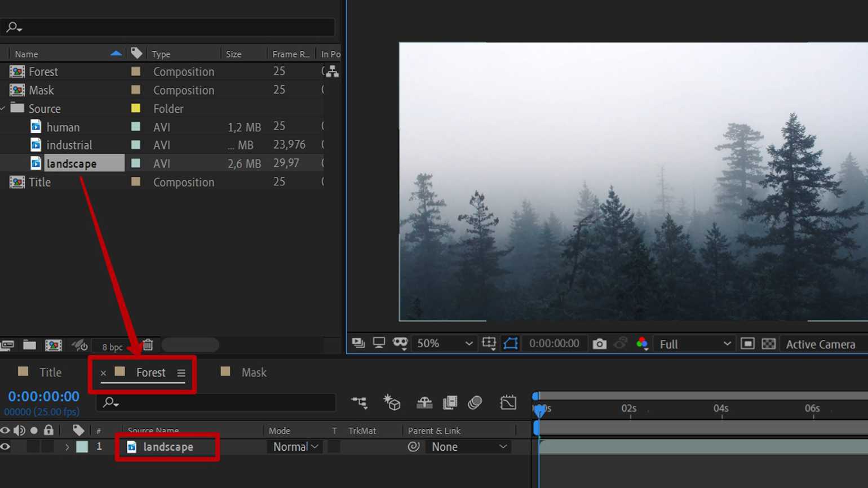
Task: Delete selected item with trash icon
Action: click(148, 345)
